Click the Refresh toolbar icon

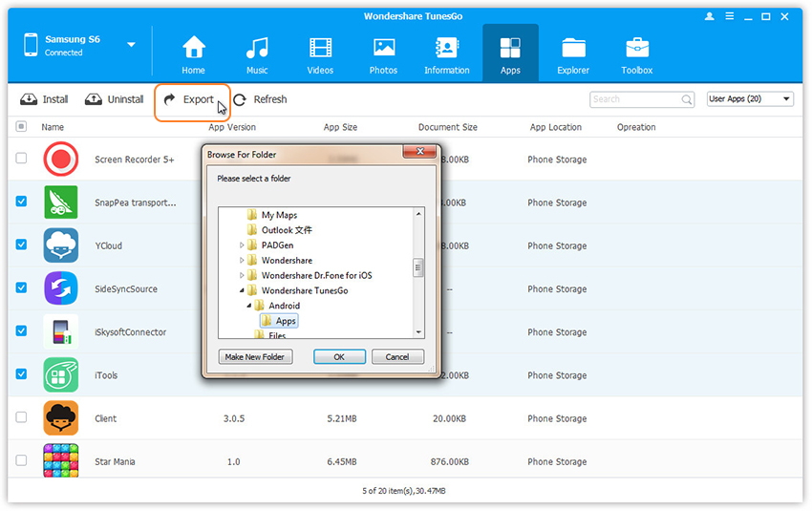(x=240, y=99)
